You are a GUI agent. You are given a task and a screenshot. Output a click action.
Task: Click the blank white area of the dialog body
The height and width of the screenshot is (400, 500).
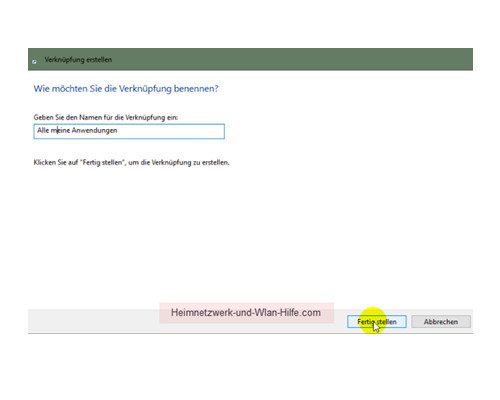pyautogui.click(x=250, y=233)
